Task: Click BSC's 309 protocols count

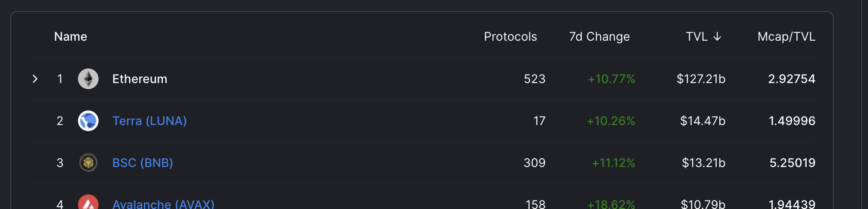Action: (534, 163)
